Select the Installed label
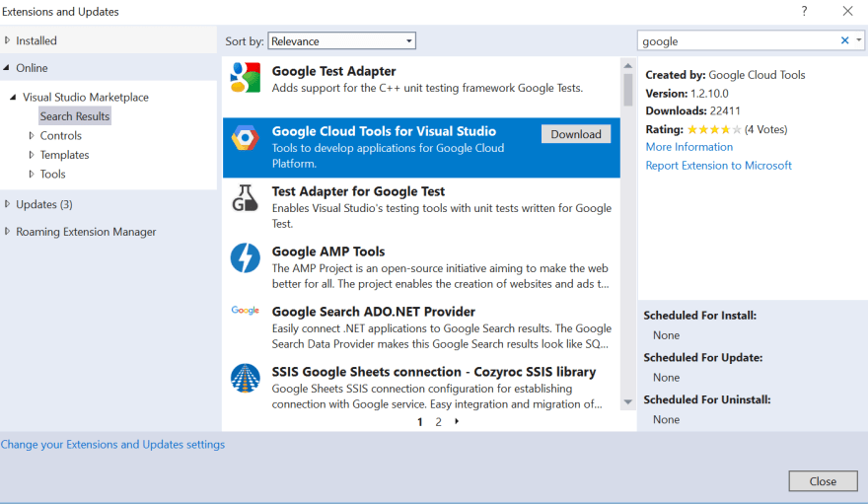The width and height of the screenshot is (868, 504). (36, 40)
